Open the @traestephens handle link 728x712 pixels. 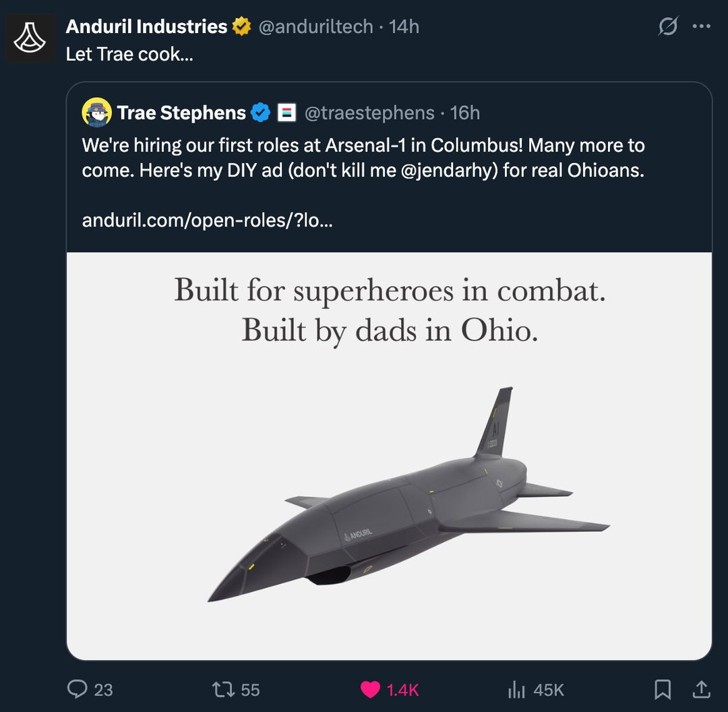(x=369, y=113)
